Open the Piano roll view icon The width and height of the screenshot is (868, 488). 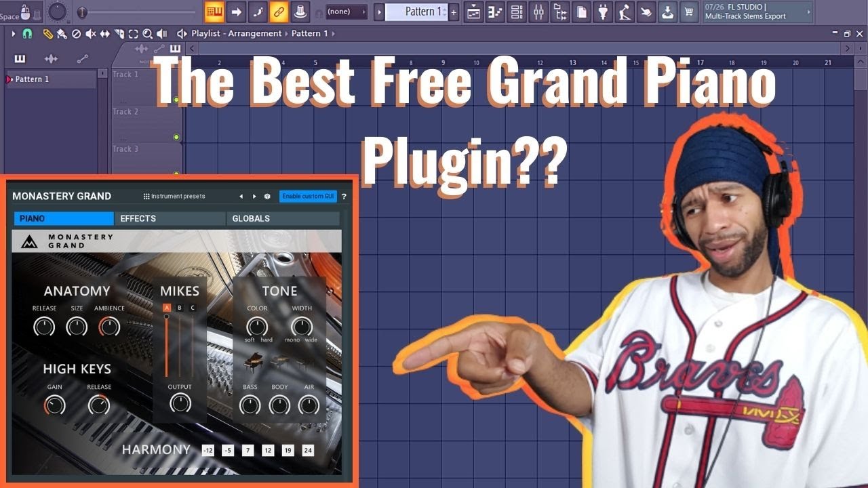point(495,12)
